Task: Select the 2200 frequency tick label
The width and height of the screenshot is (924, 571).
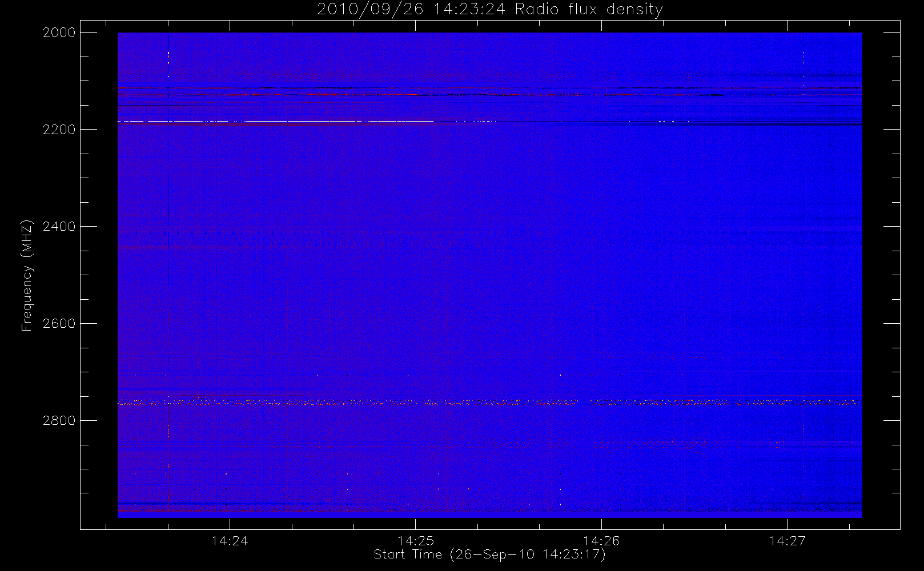Action: coord(59,130)
